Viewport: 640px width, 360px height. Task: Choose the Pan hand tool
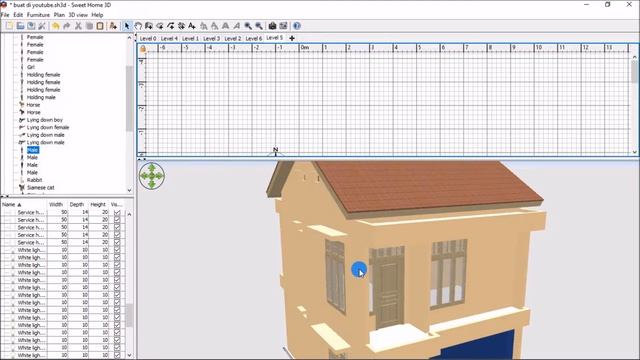138,26
